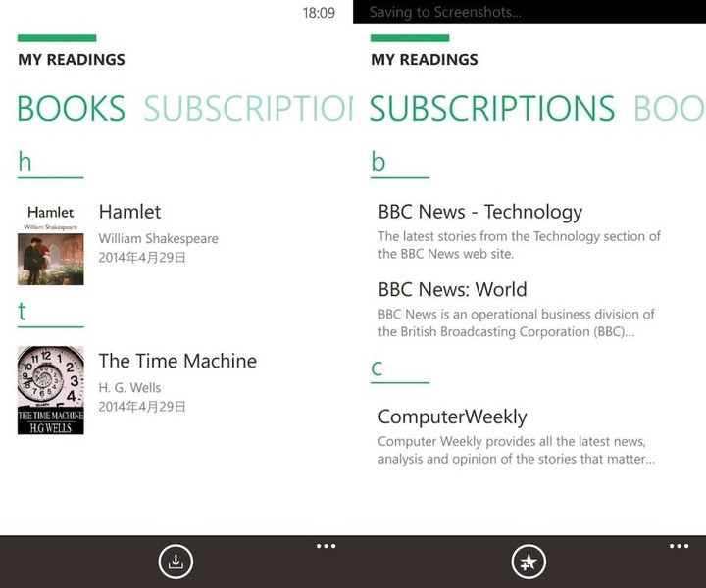Viewport: 706px width, 588px height.
Task: Open the more options ellipsis on the Books screen
Action: [327, 546]
